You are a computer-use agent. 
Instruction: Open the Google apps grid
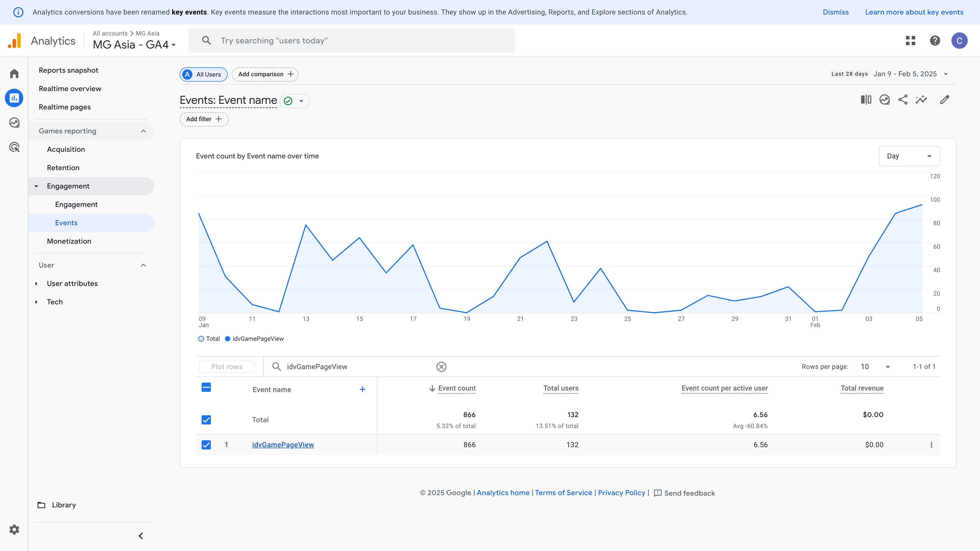[910, 40]
